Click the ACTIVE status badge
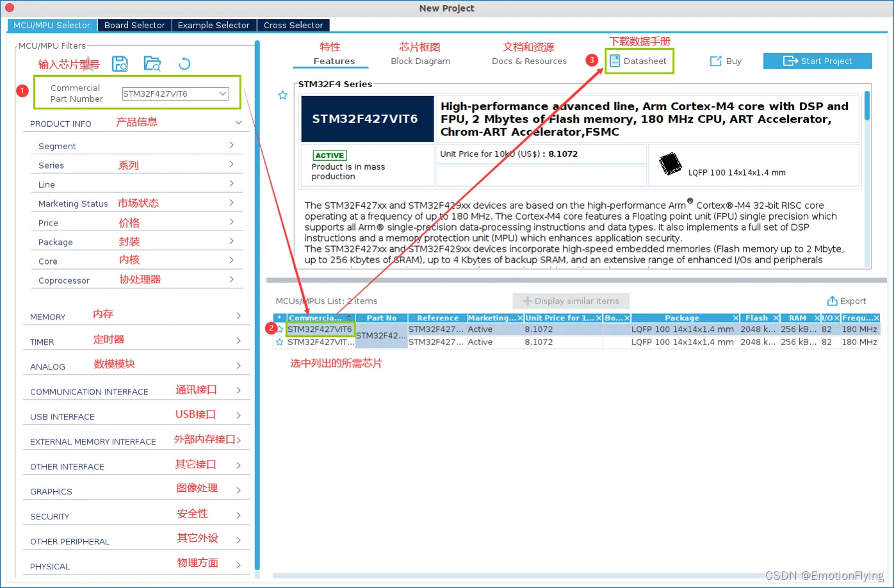This screenshot has width=894, height=588. click(330, 155)
